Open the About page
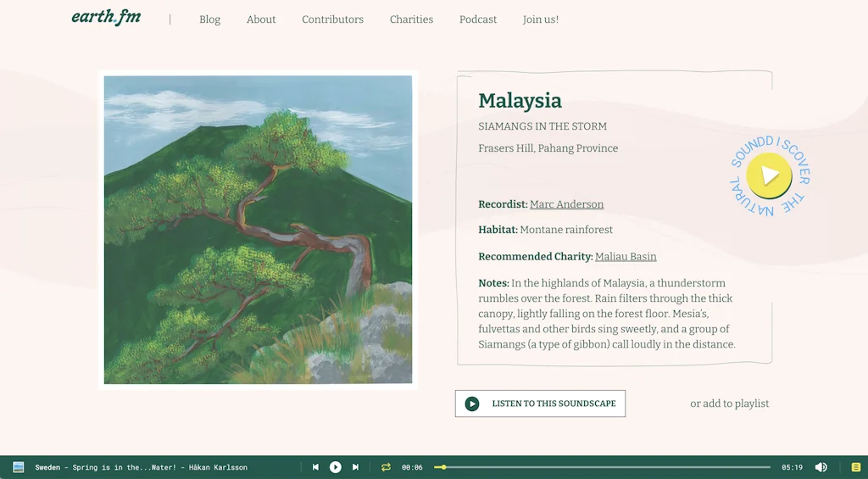This screenshot has height=479, width=868. 261,19
